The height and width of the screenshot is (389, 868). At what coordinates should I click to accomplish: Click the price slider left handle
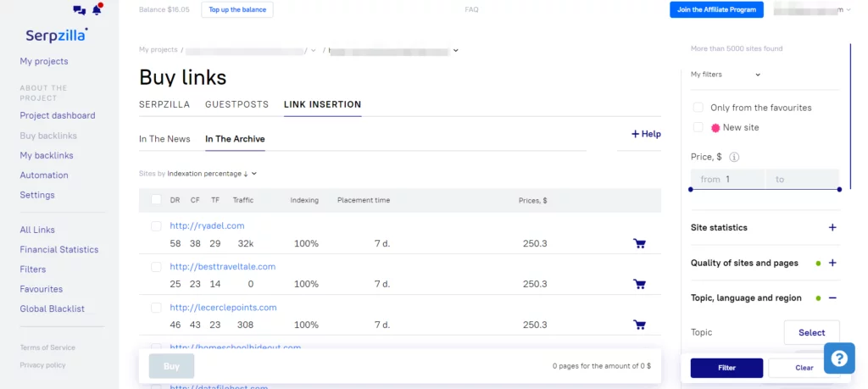pos(690,189)
